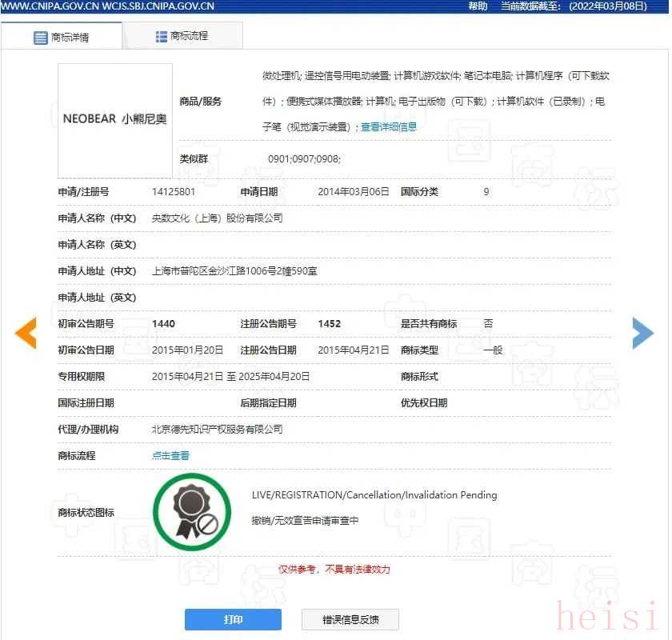Image resolution: width=672 pixels, height=640 pixels.
Task: Switch to the 商标流程 tab
Action: pos(182,37)
